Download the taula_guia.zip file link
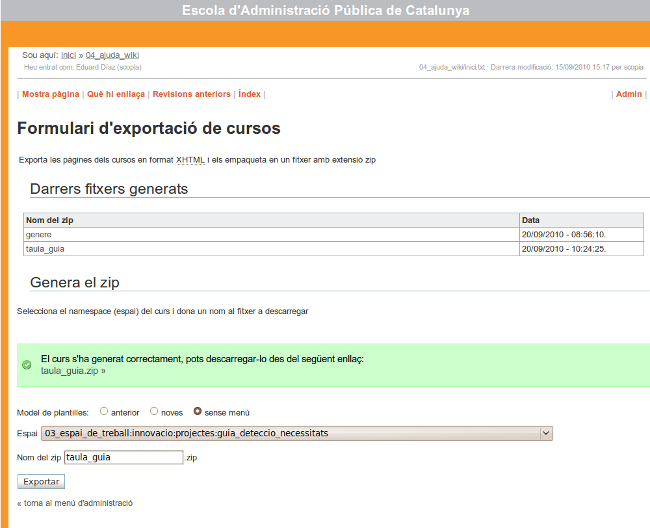This screenshot has height=528, width=650. pos(71,370)
